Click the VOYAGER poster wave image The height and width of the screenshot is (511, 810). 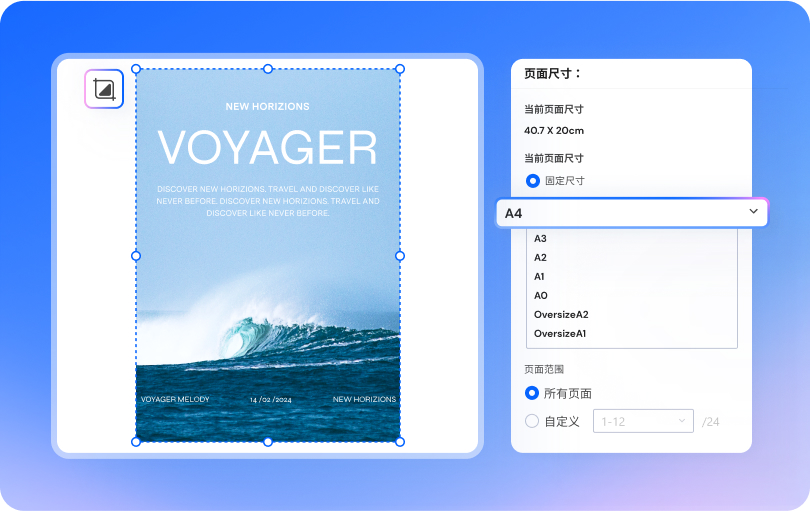pyautogui.click(x=268, y=330)
